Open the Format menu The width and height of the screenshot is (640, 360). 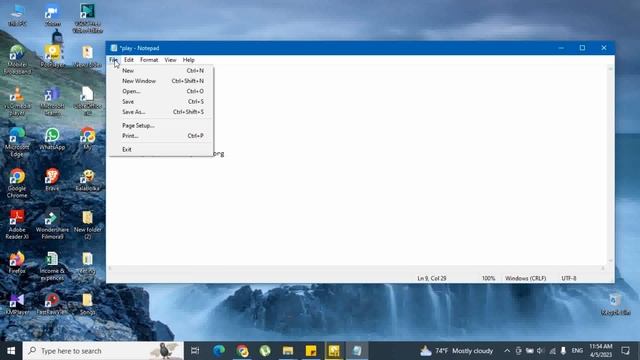click(x=149, y=60)
